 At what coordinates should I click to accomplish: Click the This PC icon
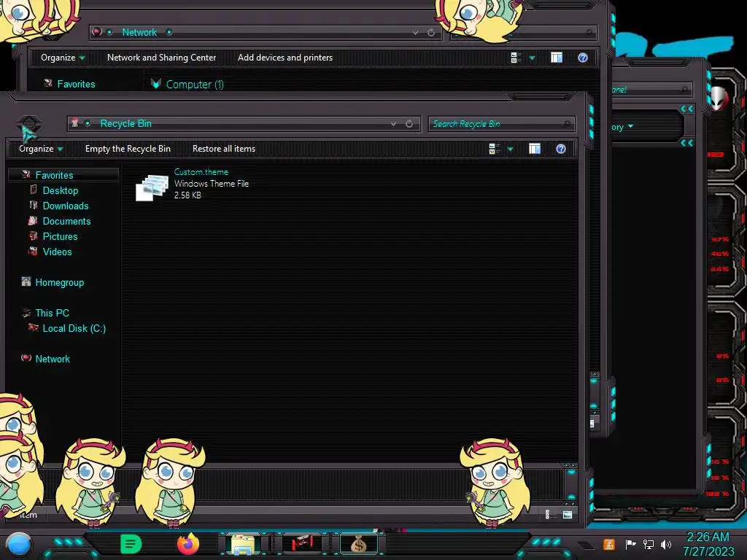26,312
